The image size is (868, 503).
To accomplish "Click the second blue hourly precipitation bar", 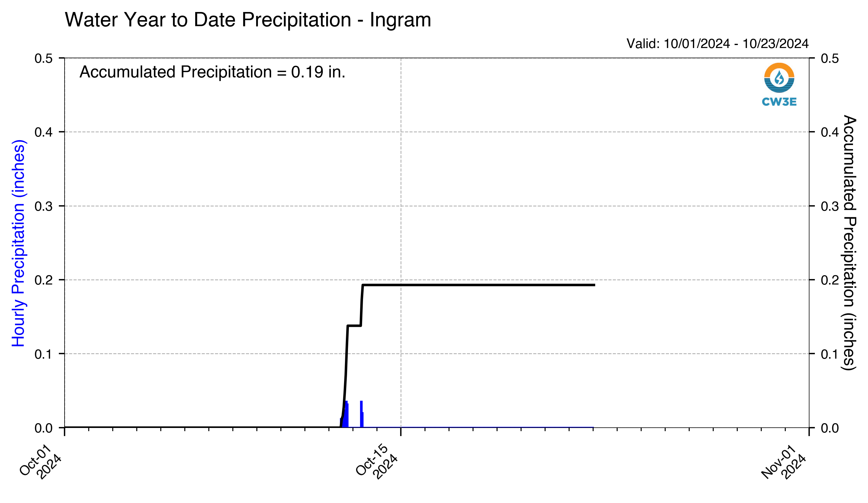I will pos(362,414).
